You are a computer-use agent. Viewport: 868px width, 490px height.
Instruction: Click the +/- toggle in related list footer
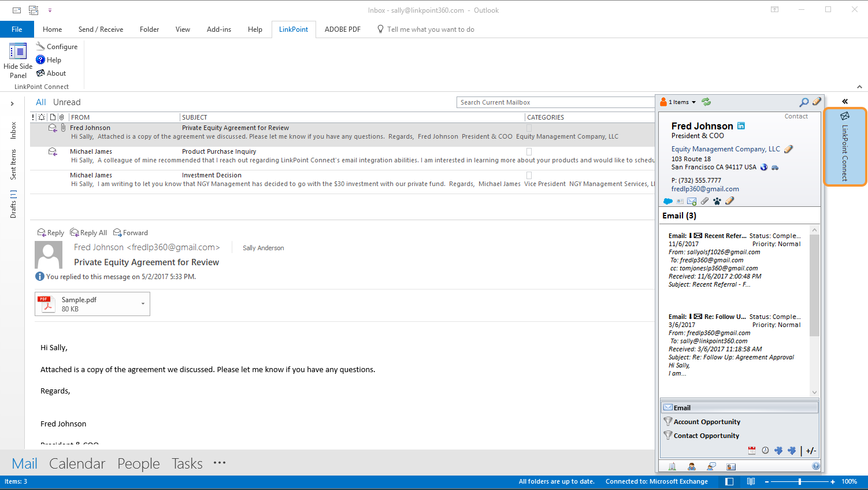click(811, 451)
